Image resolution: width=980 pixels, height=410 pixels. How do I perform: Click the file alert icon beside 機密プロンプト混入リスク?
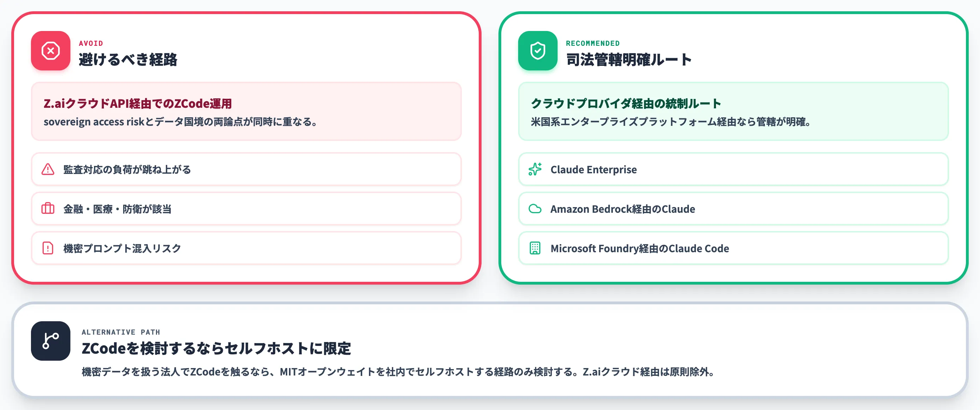coord(48,248)
